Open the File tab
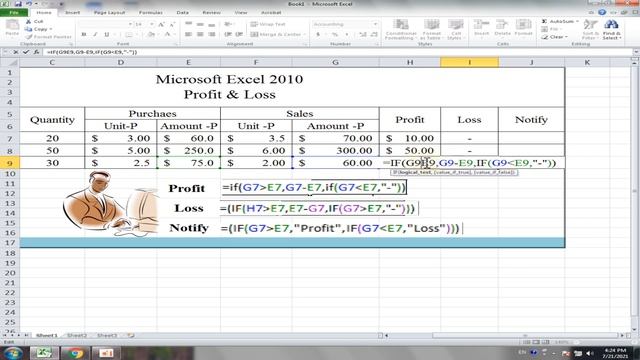640x360 pixels. click(14, 13)
